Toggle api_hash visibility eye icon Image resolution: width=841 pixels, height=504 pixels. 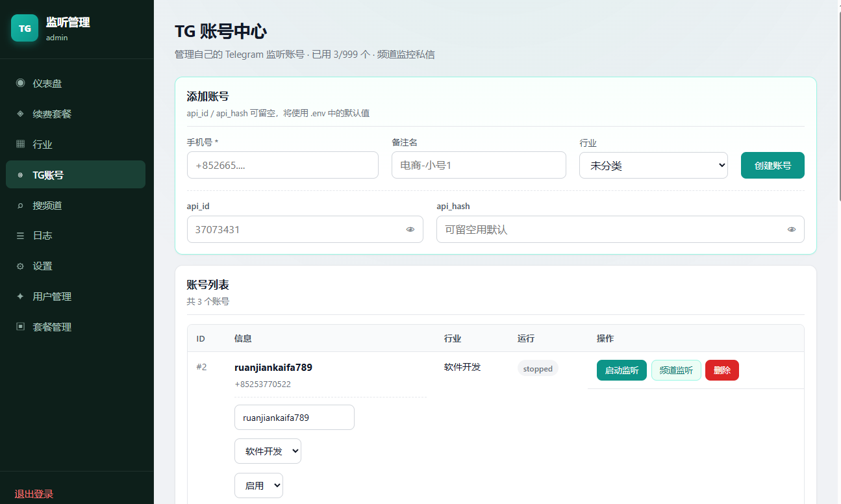coord(792,229)
